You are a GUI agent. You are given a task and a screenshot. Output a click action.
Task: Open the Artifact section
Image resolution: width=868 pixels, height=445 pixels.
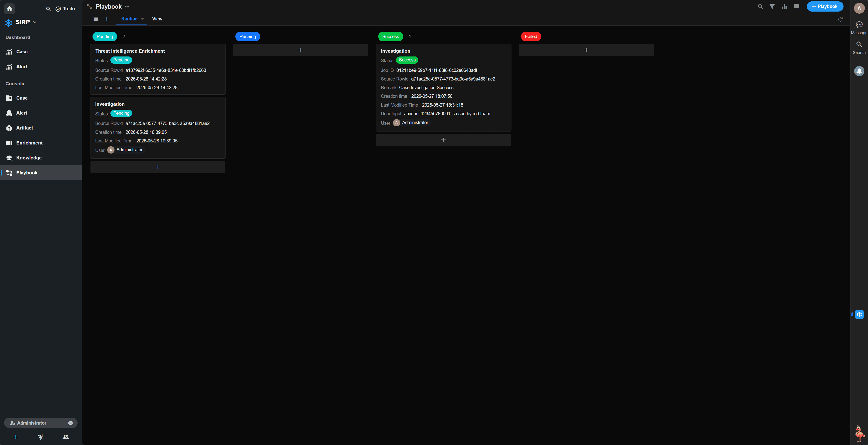click(x=41, y=128)
